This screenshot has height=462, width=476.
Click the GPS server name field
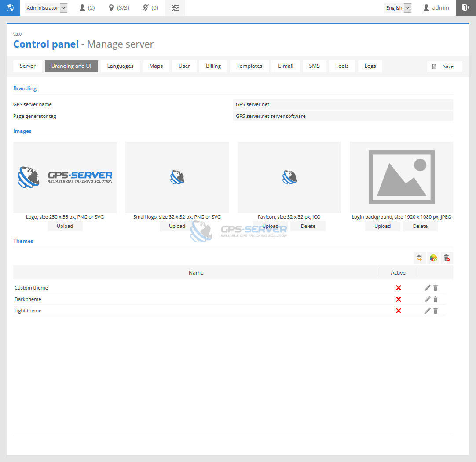coord(343,104)
